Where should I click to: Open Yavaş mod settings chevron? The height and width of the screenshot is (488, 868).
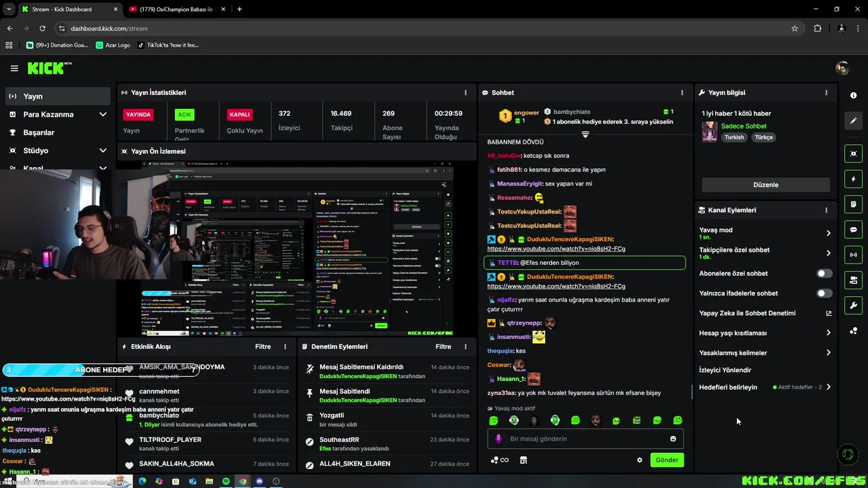point(828,233)
